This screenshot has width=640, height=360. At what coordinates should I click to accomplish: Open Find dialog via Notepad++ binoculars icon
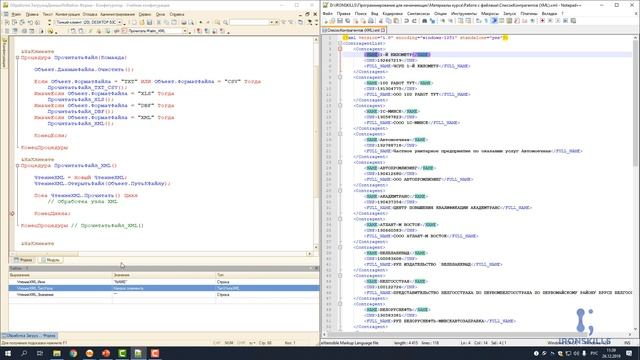(x=424, y=21)
